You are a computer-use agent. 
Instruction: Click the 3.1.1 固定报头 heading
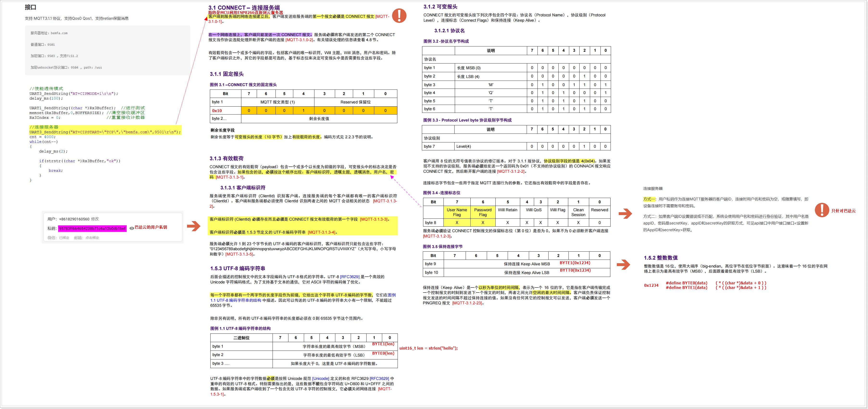click(x=226, y=74)
